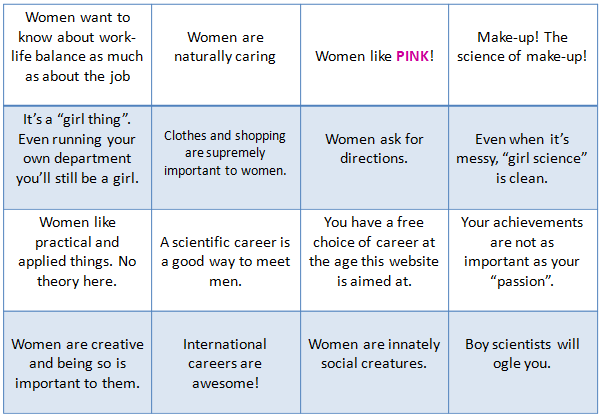
Task: Click the 'Women want to know about work-life balance' cell
Action: coord(77,55)
